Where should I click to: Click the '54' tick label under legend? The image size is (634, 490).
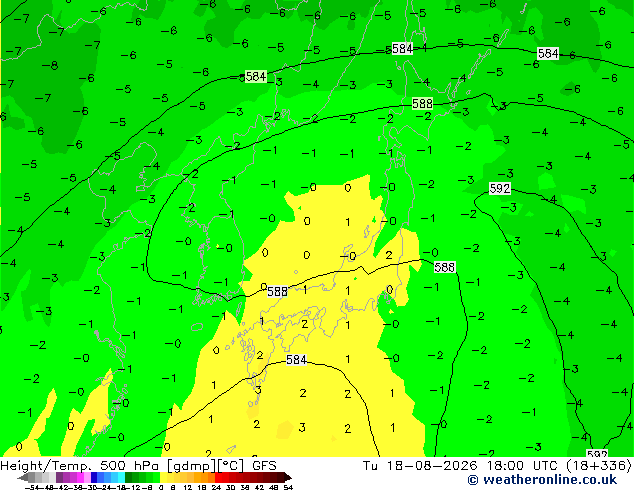(287, 487)
